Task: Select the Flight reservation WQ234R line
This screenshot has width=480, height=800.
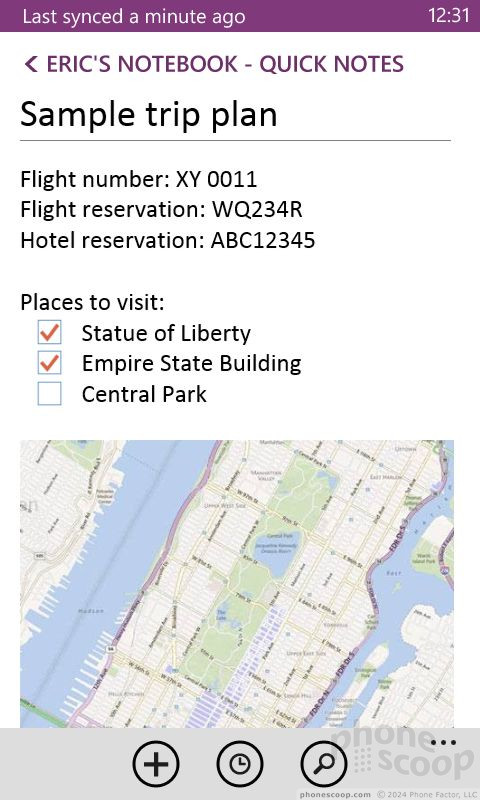Action: pyautogui.click(x=161, y=210)
